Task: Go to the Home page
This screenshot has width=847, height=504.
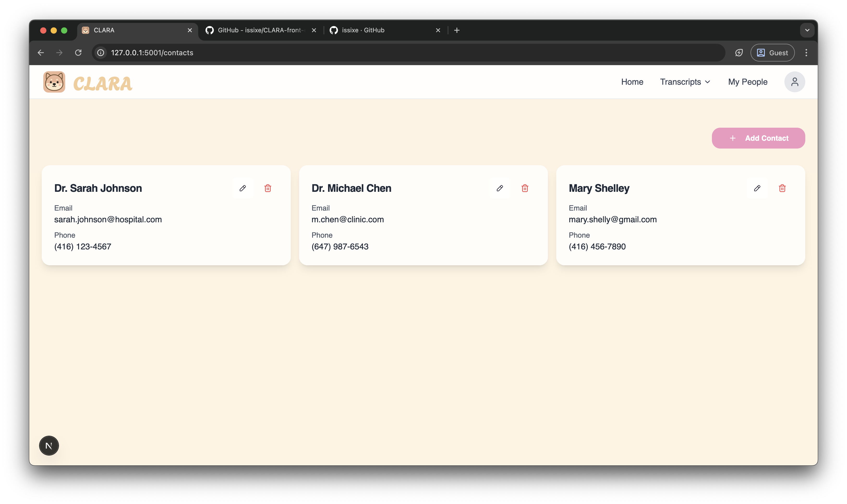Action: click(632, 82)
